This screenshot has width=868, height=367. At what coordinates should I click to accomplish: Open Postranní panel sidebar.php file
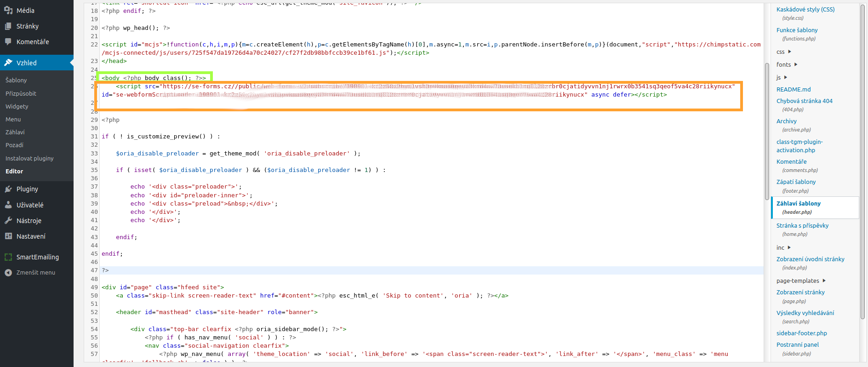tap(798, 344)
